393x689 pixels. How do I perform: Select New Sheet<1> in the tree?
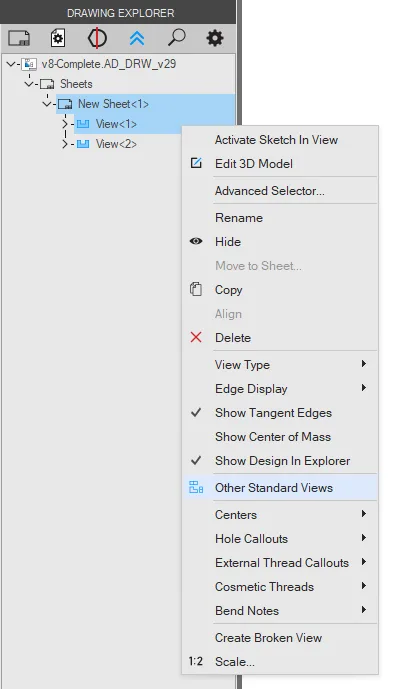coord(113,104)
